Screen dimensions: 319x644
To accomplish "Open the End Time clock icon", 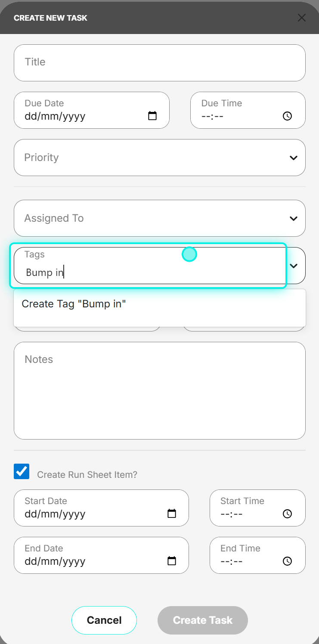I will 287,561.
